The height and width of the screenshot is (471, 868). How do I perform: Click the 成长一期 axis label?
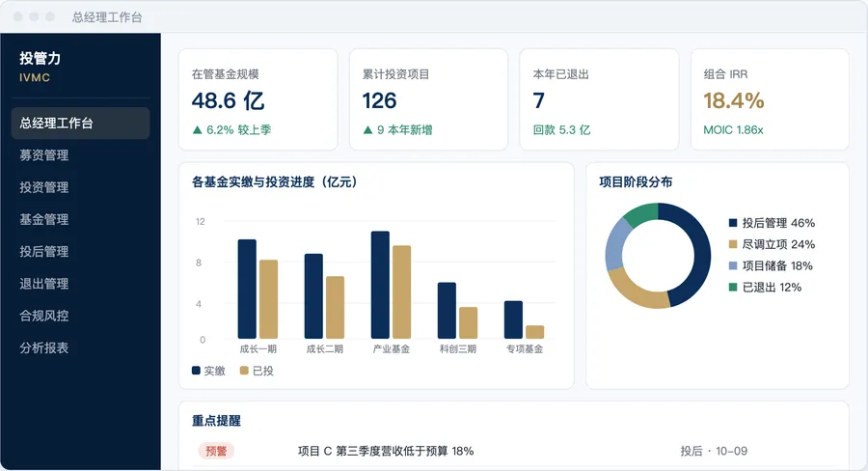click(x=258, y=349)
